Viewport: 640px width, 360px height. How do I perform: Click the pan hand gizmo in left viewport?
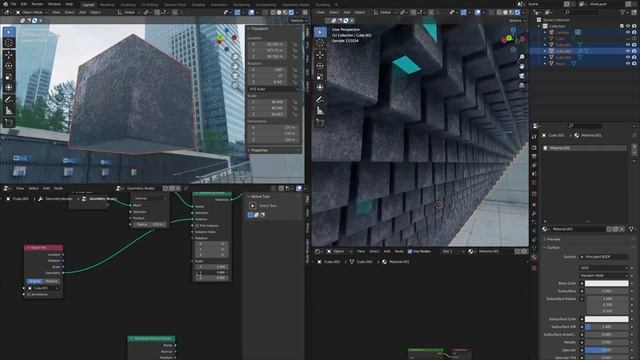tap(236, 66)
